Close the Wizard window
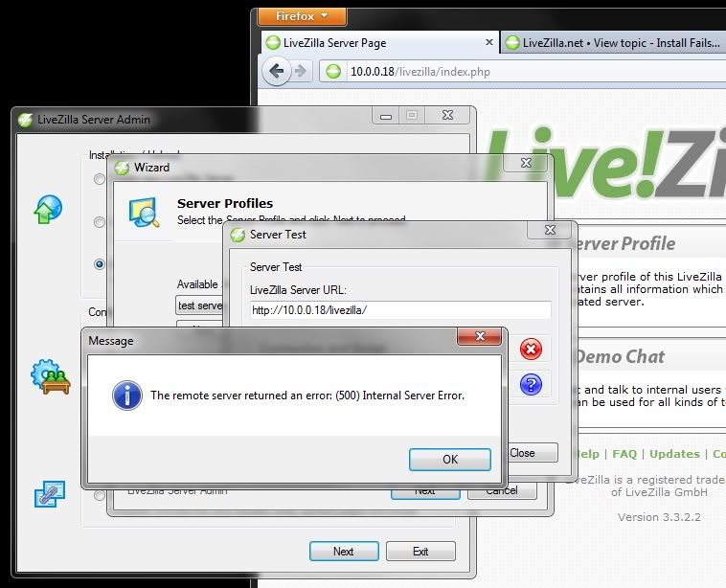Image resolution: width=726 pixels, height=588 pixels. tap(526, 163)
